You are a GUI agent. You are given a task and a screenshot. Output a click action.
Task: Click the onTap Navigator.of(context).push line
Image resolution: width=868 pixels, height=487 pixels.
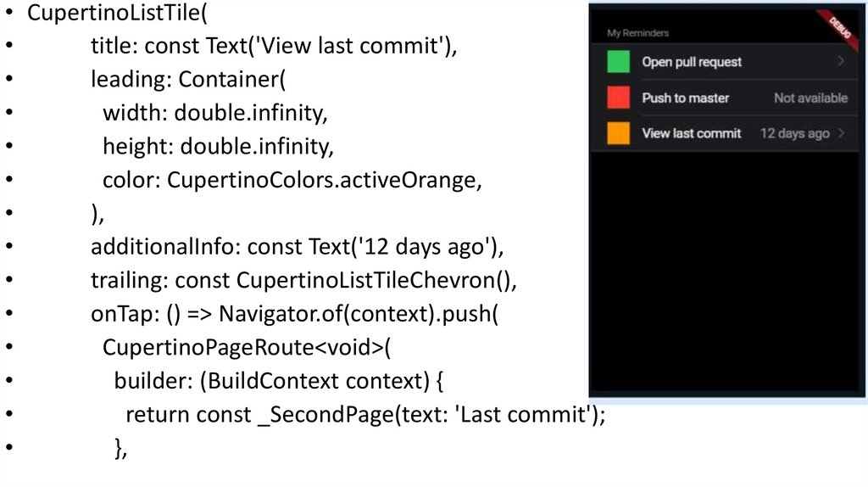[295, 315]
